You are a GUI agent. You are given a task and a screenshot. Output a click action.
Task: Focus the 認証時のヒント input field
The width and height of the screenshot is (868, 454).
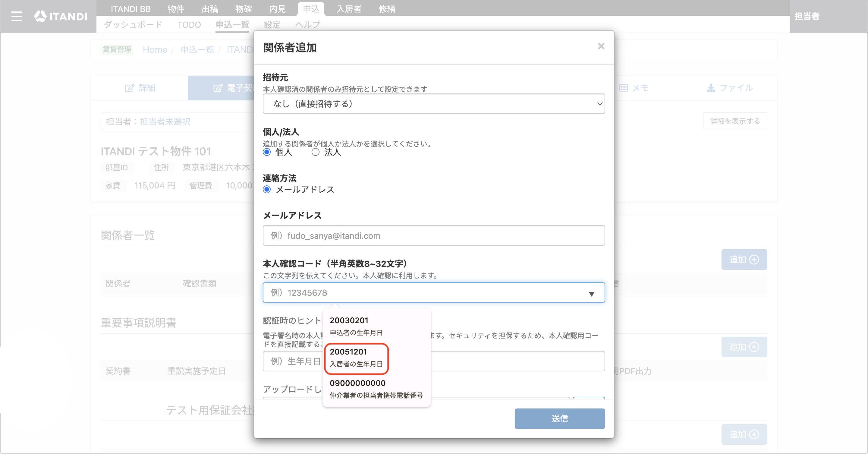click(x=434, y=361)
